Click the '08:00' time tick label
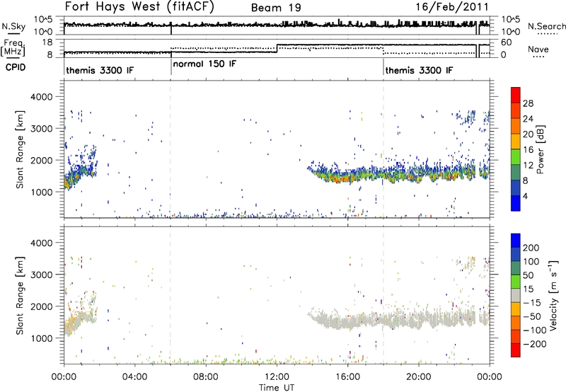The height and width of the screenshot is (392, 566). [206, 377]
